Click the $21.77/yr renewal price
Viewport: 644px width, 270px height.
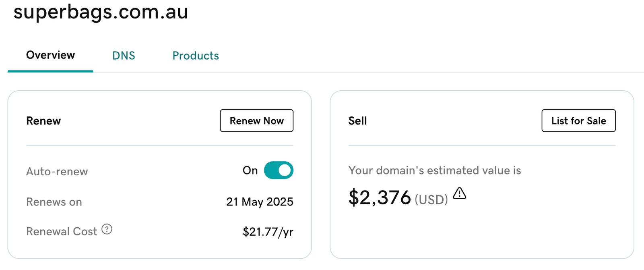pos(268,232)
